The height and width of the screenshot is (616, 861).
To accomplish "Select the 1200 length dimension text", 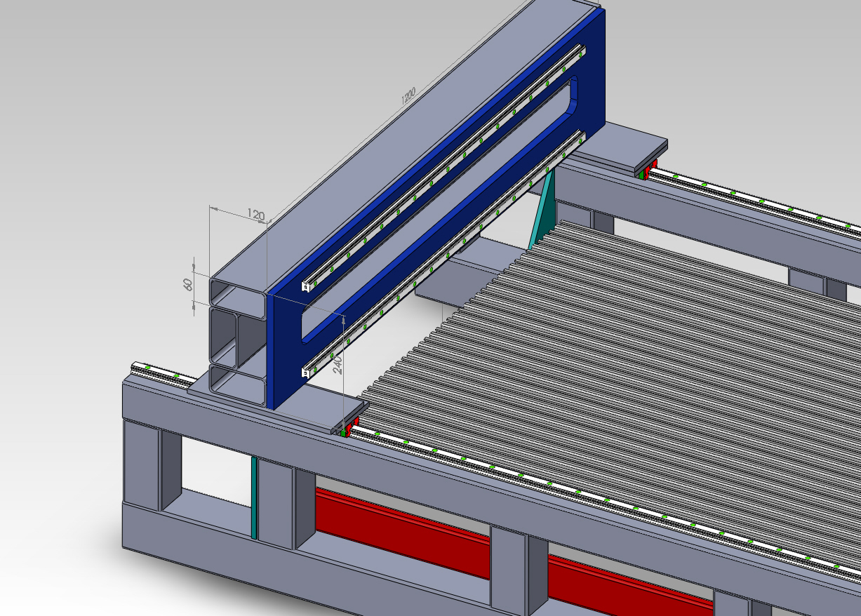I will [408, 96].
